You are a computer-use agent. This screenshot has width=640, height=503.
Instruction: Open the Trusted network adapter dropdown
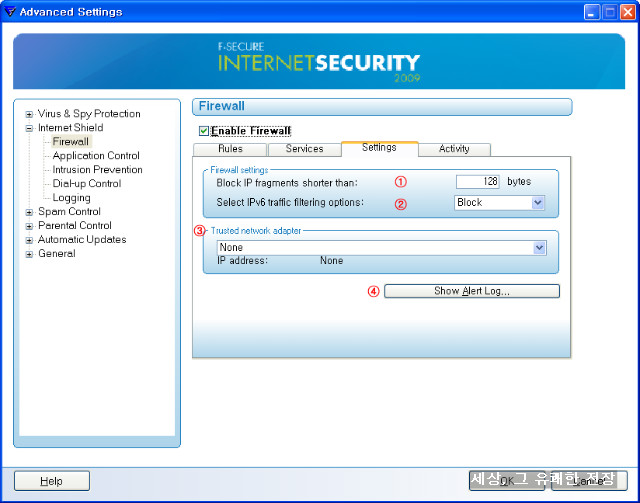pyautogui.click(x=381, y=247)
